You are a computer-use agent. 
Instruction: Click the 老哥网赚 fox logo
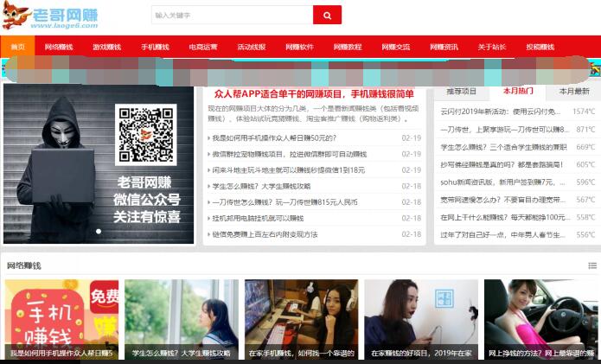[50, 16]
